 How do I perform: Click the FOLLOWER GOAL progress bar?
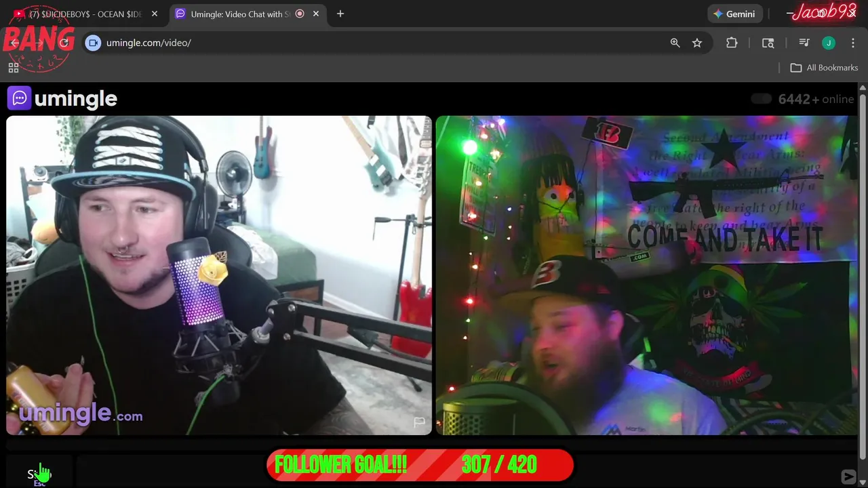point(420,465)
